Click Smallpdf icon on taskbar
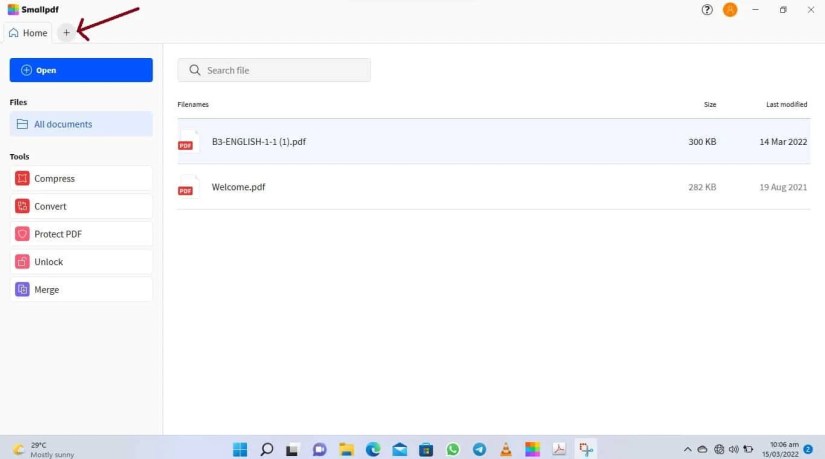 pos(532,449)
